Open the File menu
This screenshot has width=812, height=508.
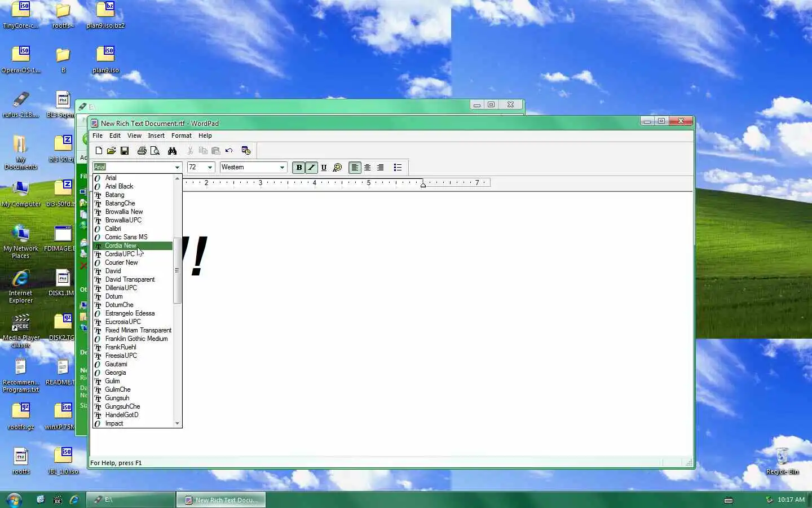tap(98, 135)
